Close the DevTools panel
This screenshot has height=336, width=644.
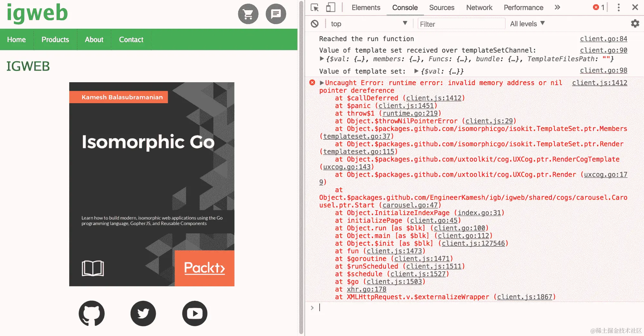pyautogui.click(x=635, y=7)
